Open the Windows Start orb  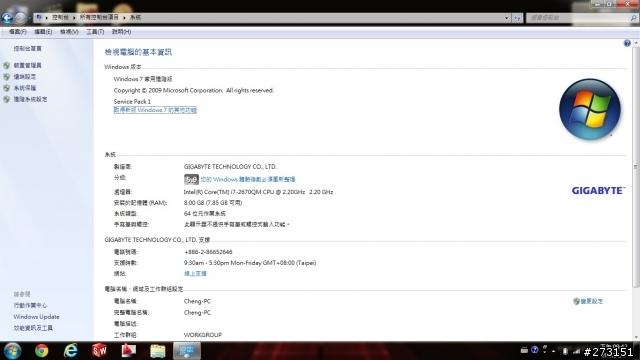(13, 351)
